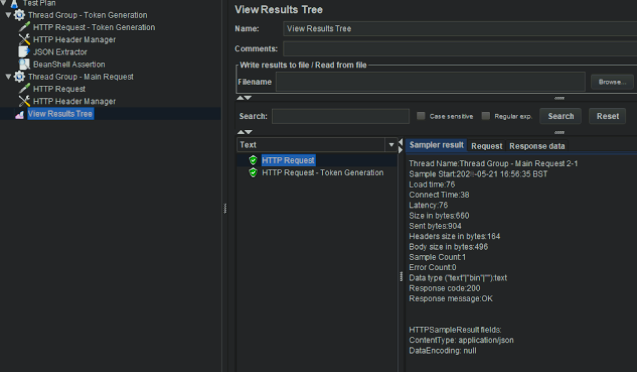The image size is (637, 372).
Task: Click the Search button
Action: (561, 116)
